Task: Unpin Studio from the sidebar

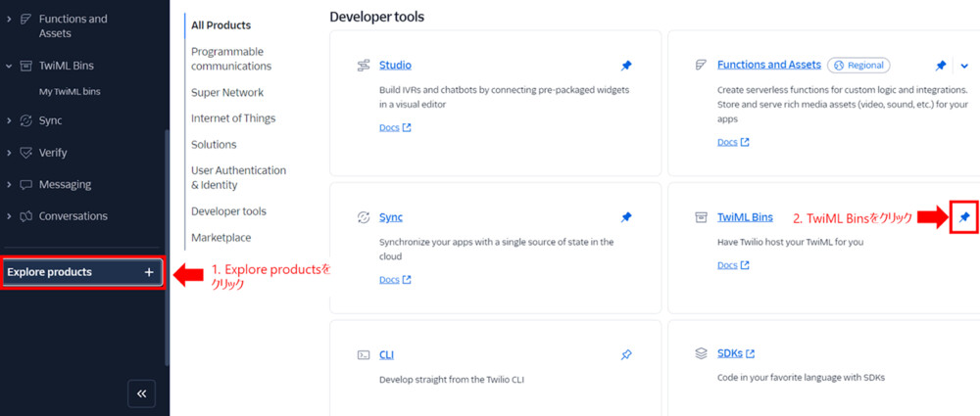Action: (626, 66)
